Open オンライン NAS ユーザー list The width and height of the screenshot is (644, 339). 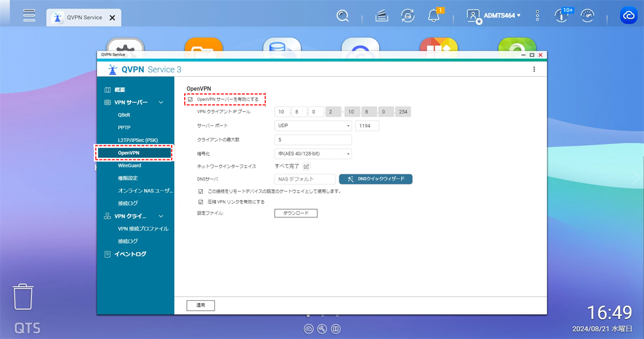click(x=145, y=190)
